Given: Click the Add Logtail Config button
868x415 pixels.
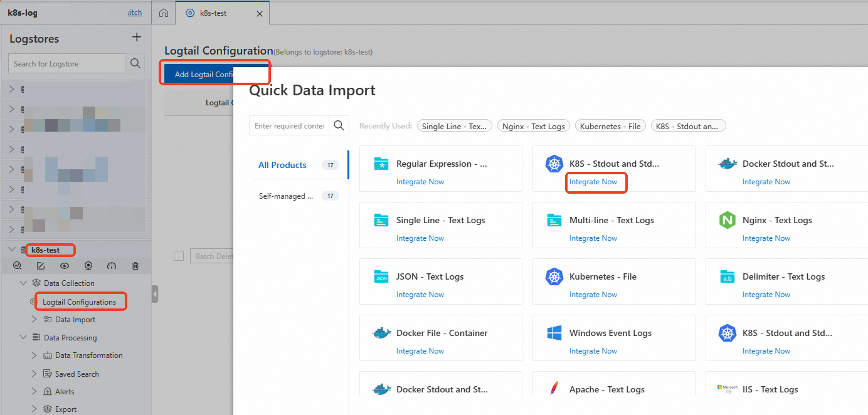Looking at the screenshot, I should tap(199, 74).
